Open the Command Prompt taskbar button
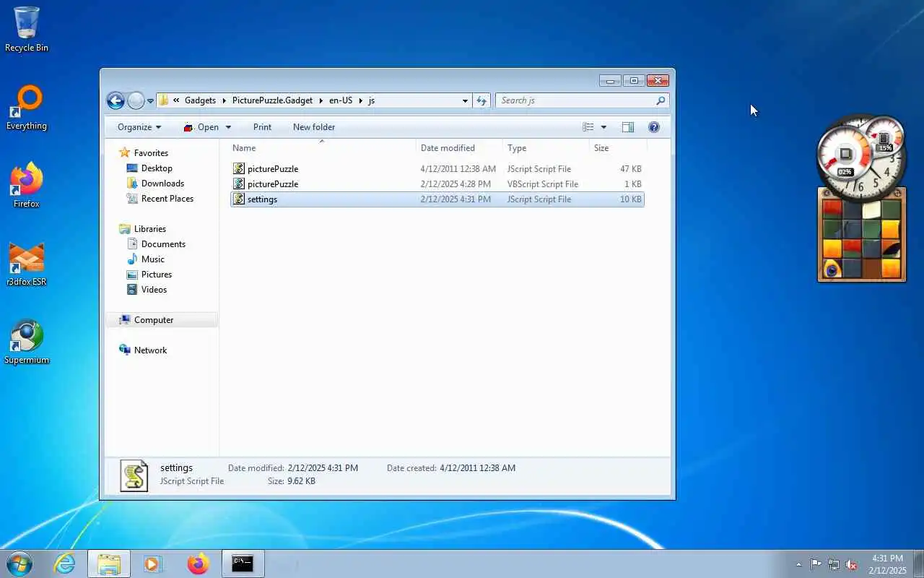924x578 pixels. click(x=243, y=564)
